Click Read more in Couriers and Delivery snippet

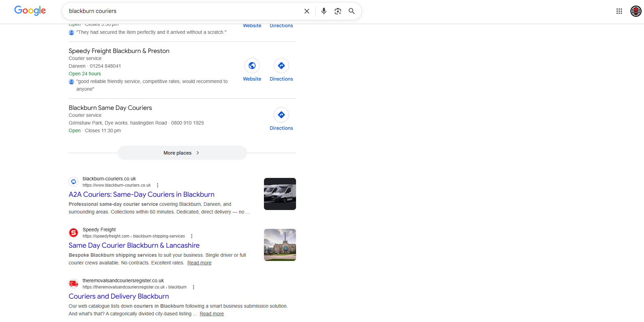coord(212,314)
